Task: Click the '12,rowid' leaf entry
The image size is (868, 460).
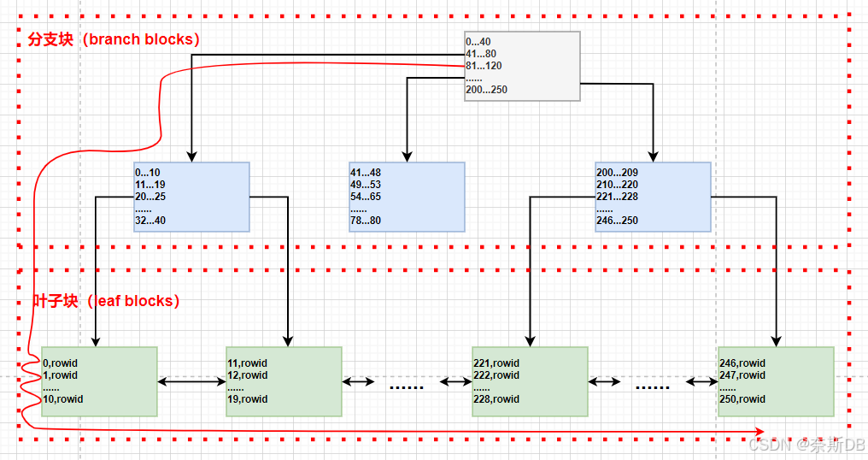Action: click(x=248, y=375)
